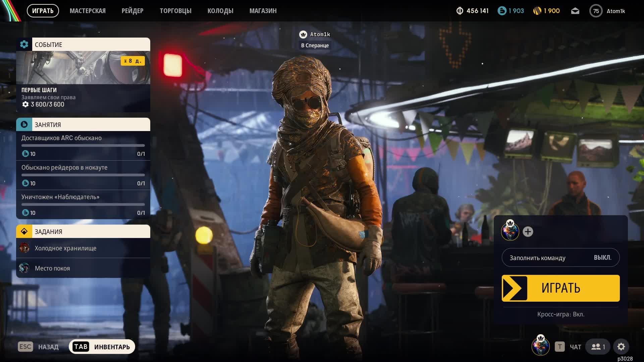Open the Workshop tab
The width and height of the screenshot is (644, 362).
(x=88, y=11)
